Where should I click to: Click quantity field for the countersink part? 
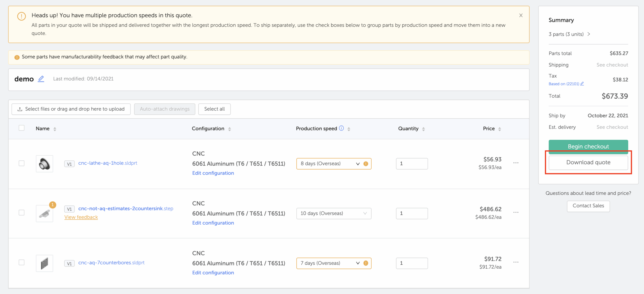pos(412,213)
